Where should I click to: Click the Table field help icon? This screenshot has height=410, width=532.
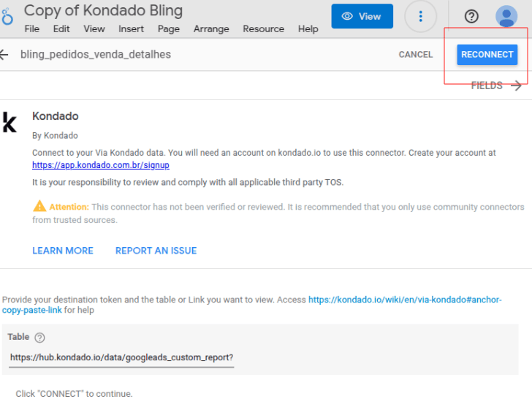click(x=39, y=337)
